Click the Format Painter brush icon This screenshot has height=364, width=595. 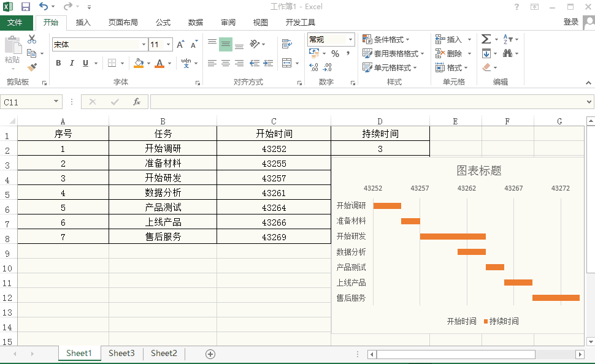(x=32, y=67)
